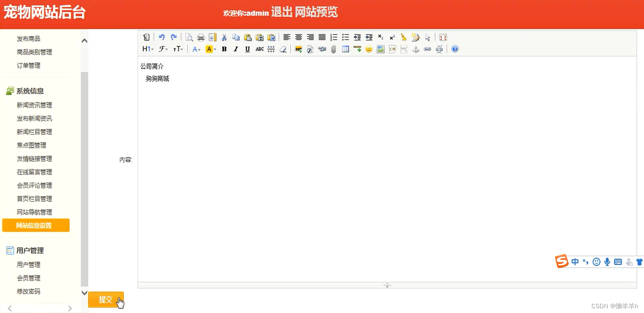Toggle strikethrough ABC formatting

[260, 49]
